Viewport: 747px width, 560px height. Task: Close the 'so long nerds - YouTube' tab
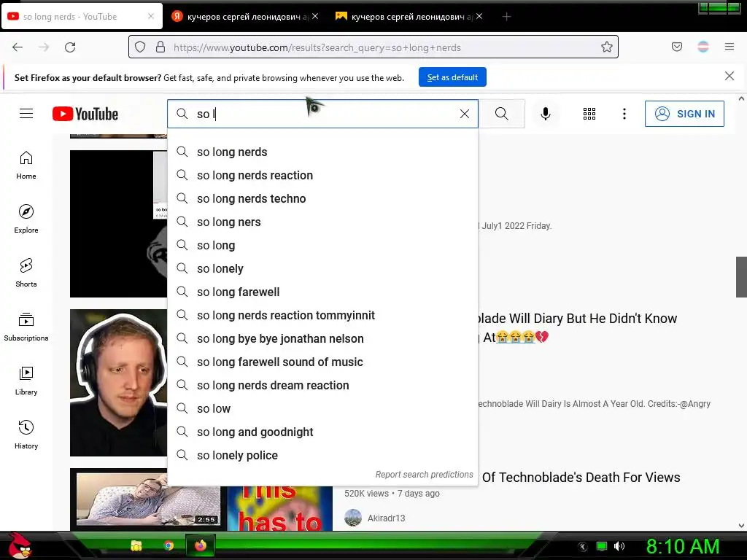pos(151,16)
